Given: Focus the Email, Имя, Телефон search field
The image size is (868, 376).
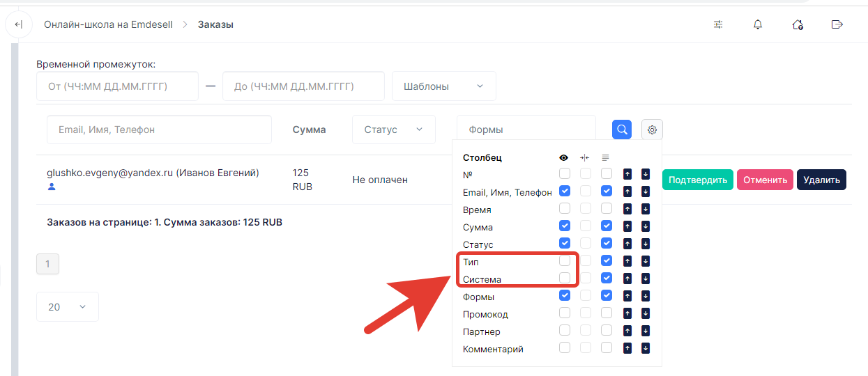Looking at the screenshot, I should pos(159,130).
